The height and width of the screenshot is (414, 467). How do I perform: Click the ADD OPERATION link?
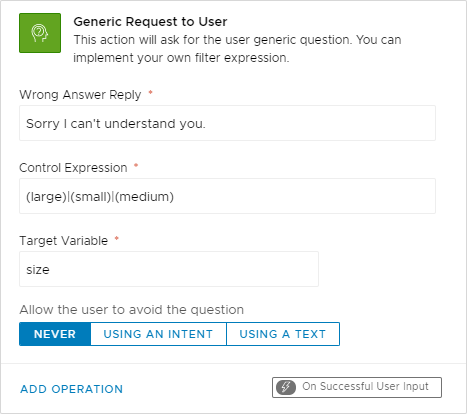point(72,389)
